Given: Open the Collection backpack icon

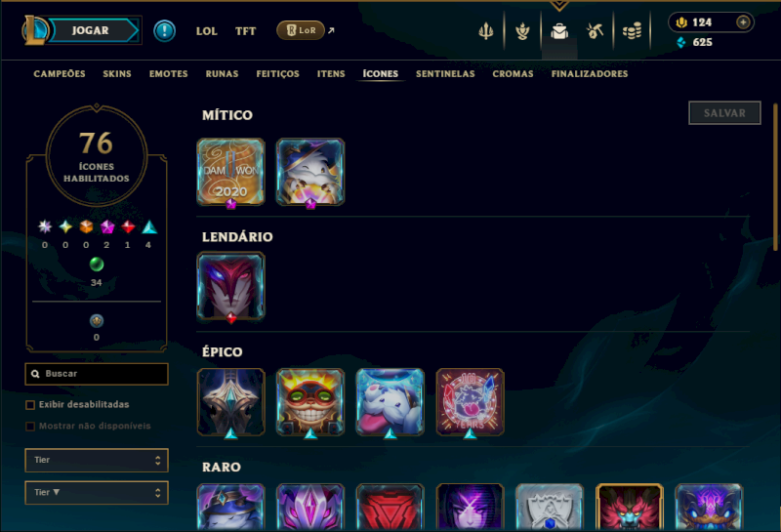Looking at the screenshot, I should [559, 31].
